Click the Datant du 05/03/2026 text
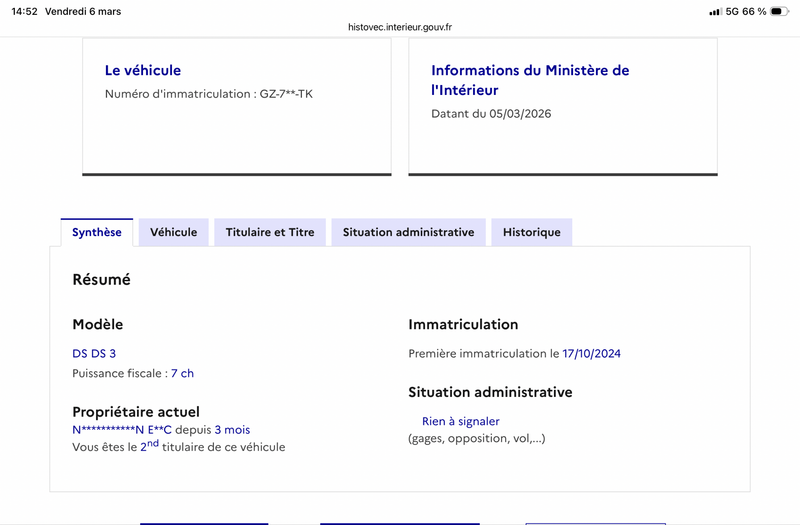This screenshot has height=525, width=800. coord(491,114)
